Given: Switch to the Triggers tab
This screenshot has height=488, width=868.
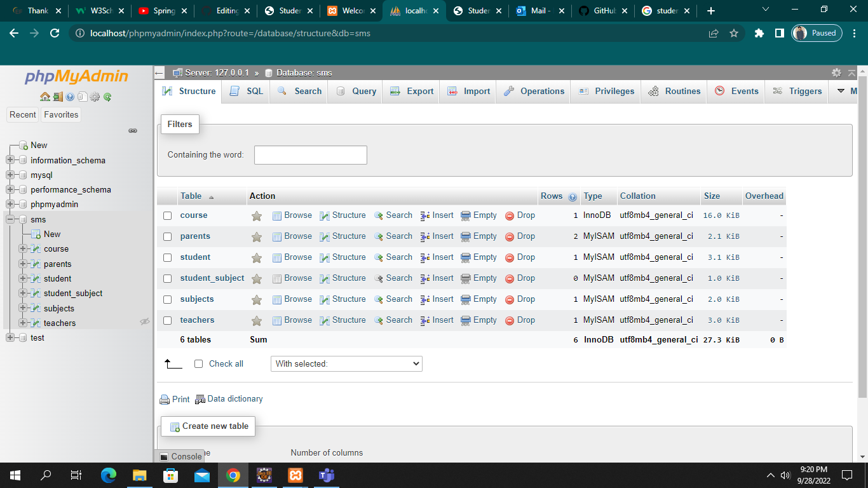Looking at the screenshot, I should point(797,91).
